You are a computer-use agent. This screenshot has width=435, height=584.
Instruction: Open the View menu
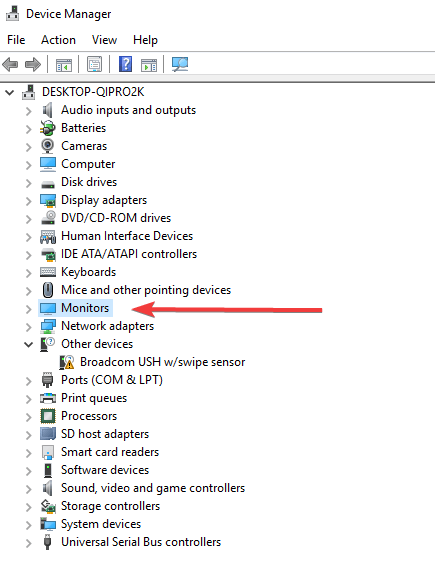105,40
